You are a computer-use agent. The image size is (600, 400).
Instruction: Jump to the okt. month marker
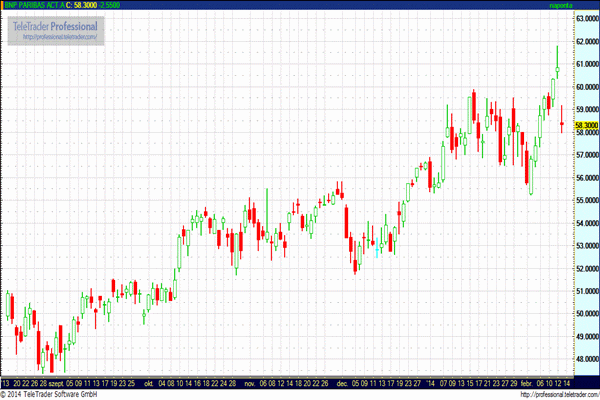[x=149, y=383]
